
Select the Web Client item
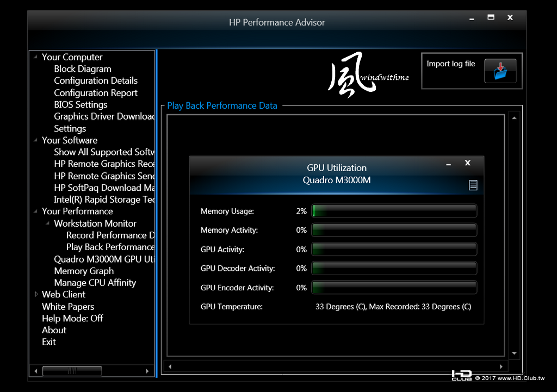(x=64, y=294)
